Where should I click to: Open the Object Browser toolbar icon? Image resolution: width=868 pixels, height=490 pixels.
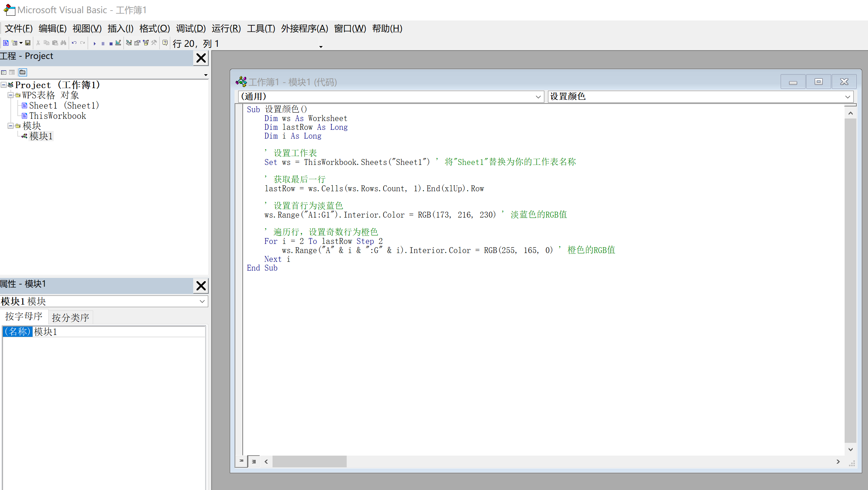pyautogui.click(x=145, y=43)
